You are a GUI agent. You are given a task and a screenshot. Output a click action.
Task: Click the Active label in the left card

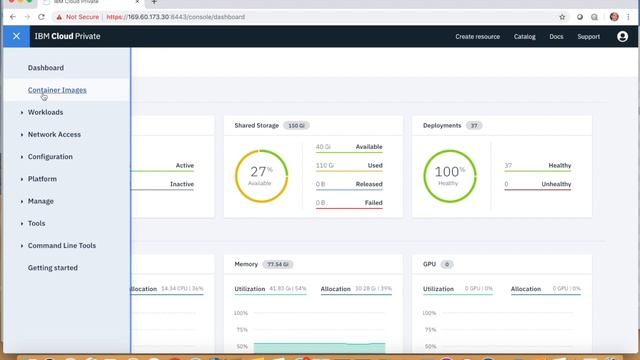pos(184,165)
